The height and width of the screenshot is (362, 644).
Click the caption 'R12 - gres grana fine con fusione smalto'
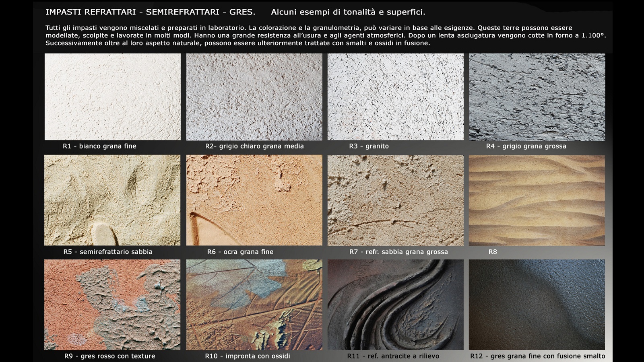538,356
